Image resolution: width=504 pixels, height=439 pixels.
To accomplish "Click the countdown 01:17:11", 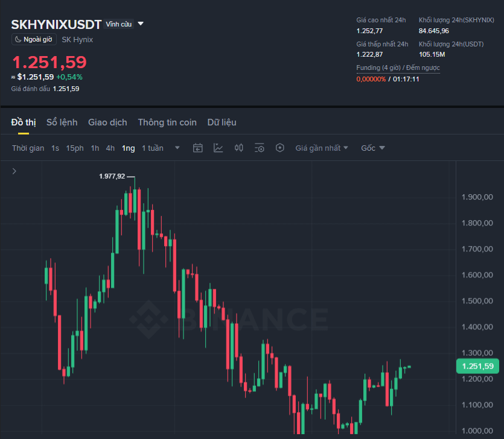I will pyautogui.click(x=406, y=79).
